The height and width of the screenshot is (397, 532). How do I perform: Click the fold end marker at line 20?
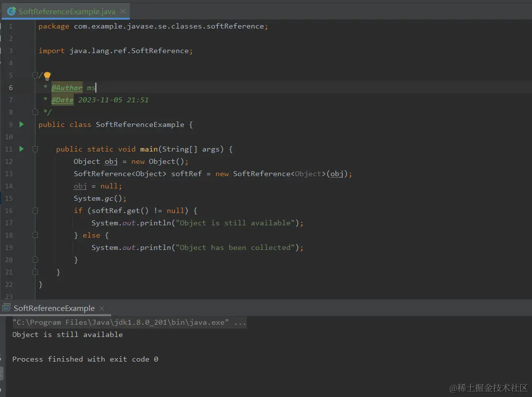pos(35,260)
